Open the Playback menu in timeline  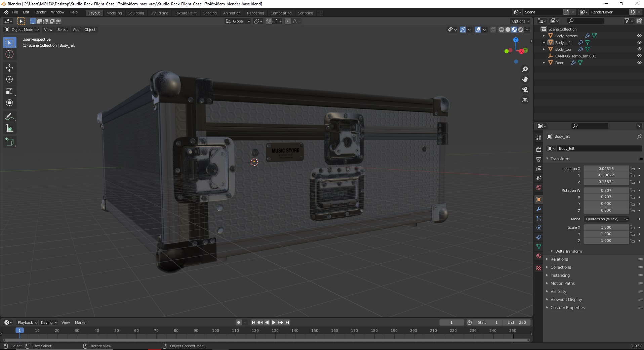[x=27, y=322]
